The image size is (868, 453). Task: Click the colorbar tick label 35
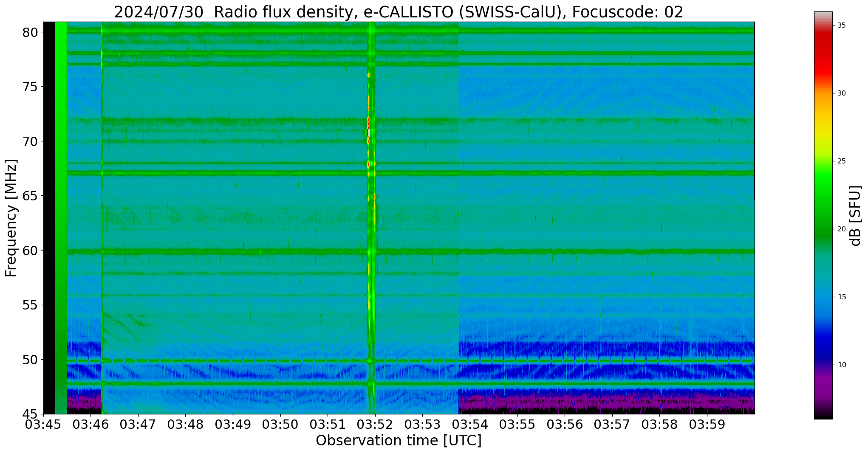841,25
